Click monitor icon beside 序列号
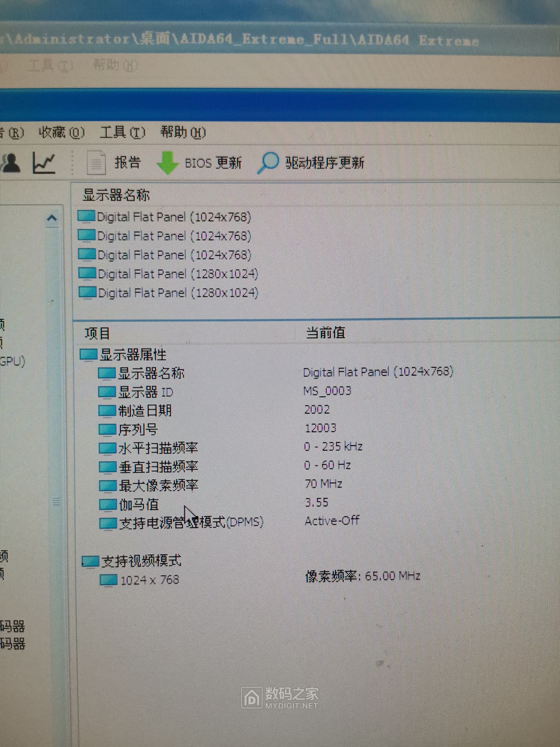Image resolution: width=560 pixels, height=747 pixels. (x=108, y=430)
